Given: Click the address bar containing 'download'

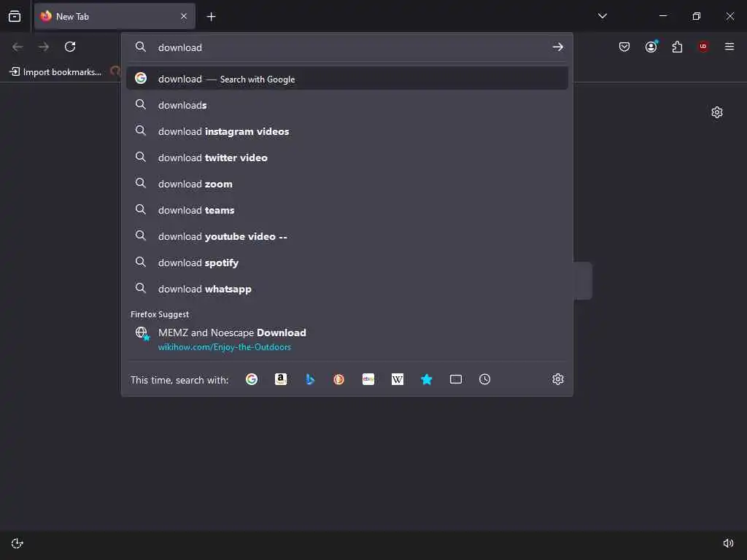Looking at the screenshot, I should coord(347,47).
